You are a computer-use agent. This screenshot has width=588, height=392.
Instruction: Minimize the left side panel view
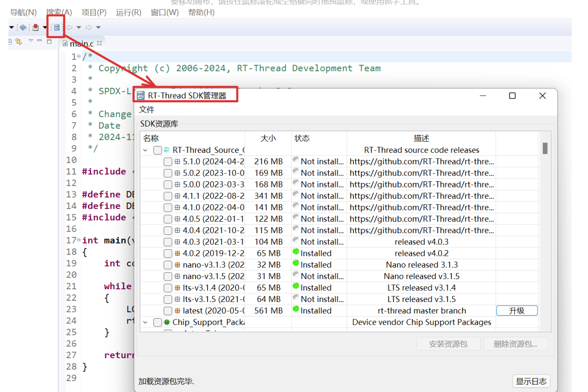[40, 41]
